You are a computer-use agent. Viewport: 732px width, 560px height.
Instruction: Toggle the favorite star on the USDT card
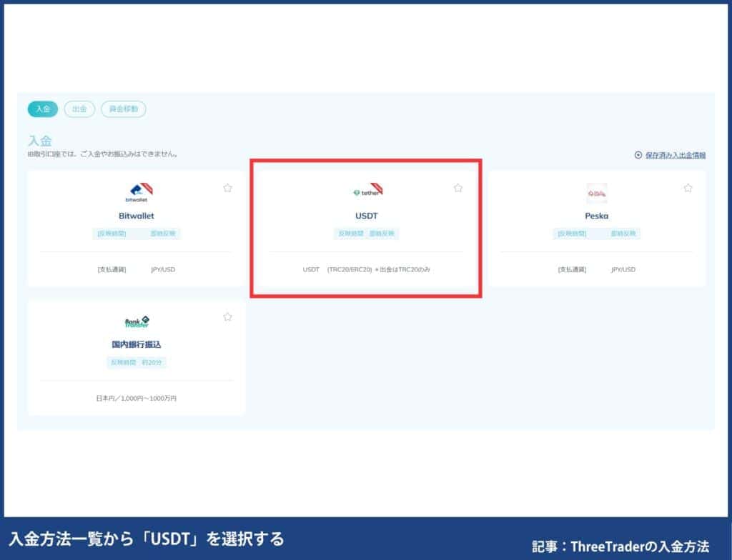pyautogui.click(x=457, y=188)
